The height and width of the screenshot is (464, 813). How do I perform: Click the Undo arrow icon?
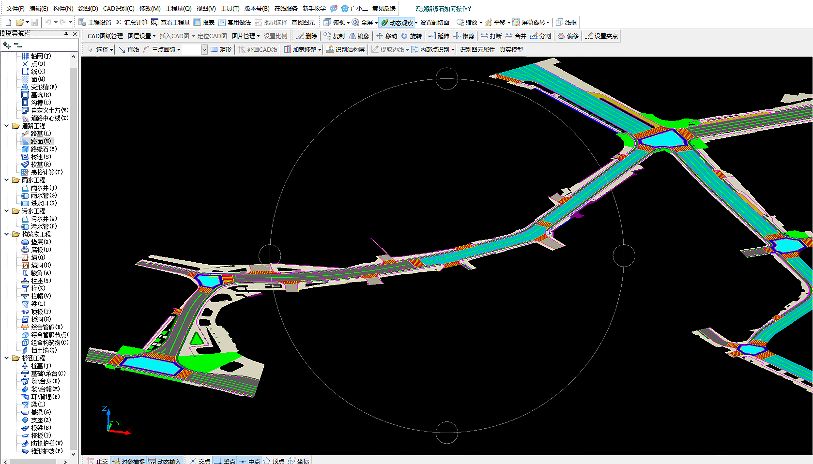pyautogui.click(x=48, y=21)
